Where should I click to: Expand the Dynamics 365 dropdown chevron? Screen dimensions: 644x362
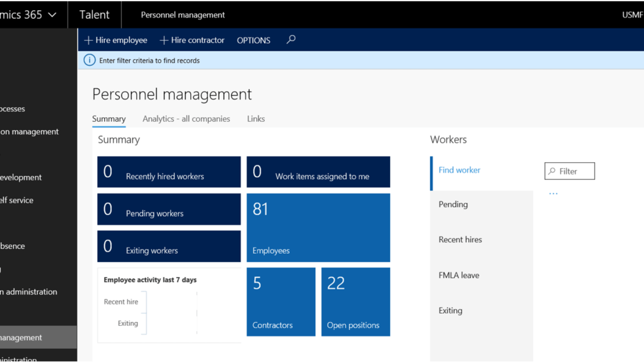point(52,15)
